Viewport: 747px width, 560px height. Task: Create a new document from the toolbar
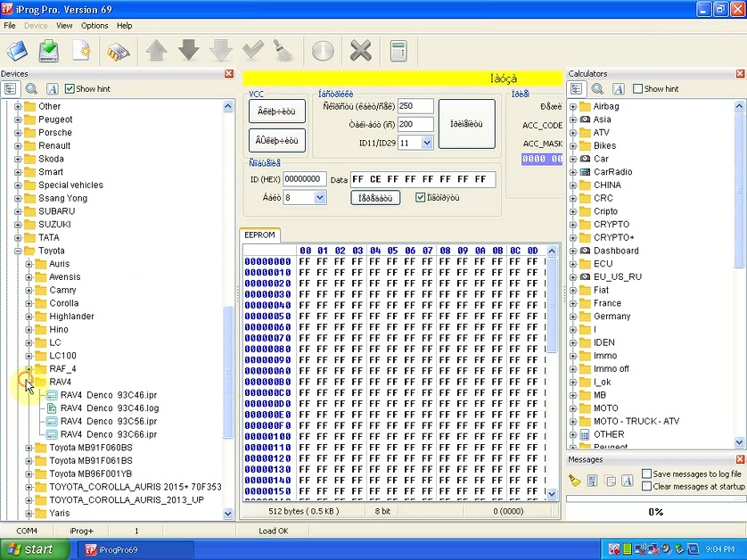tap(81, 51)
